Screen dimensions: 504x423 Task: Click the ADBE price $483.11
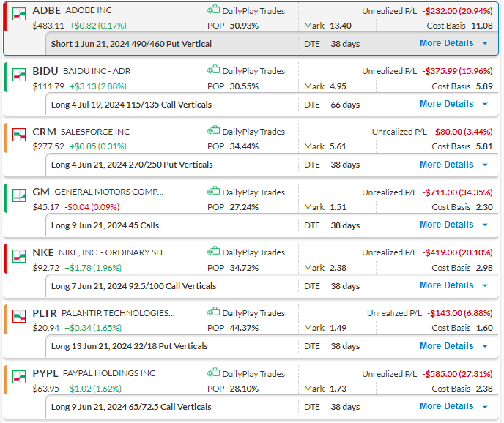coord(48,26)
